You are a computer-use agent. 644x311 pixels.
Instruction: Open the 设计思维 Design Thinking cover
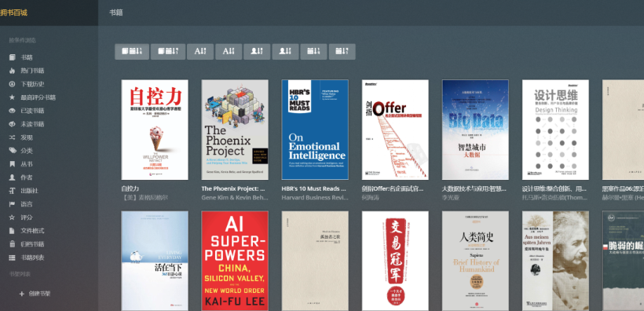[x=555, y=130]
